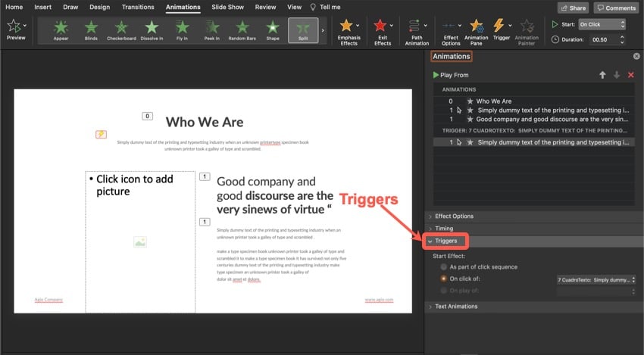Delete animation with red X

[x=631, y=75]
